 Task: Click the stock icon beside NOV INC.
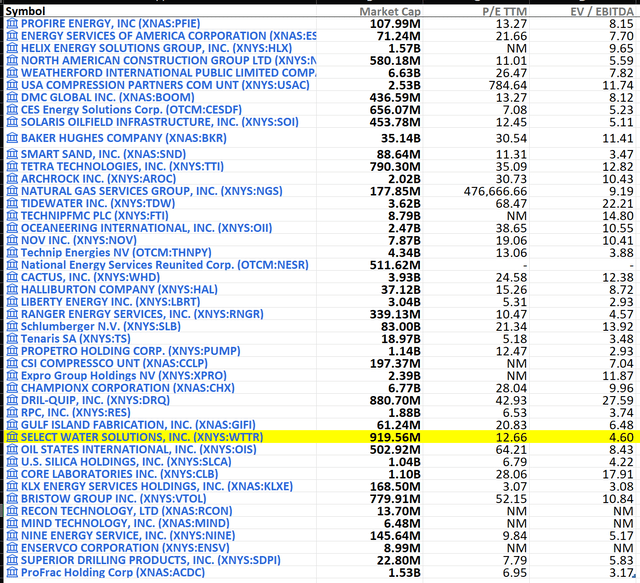[x=12, y=240]
